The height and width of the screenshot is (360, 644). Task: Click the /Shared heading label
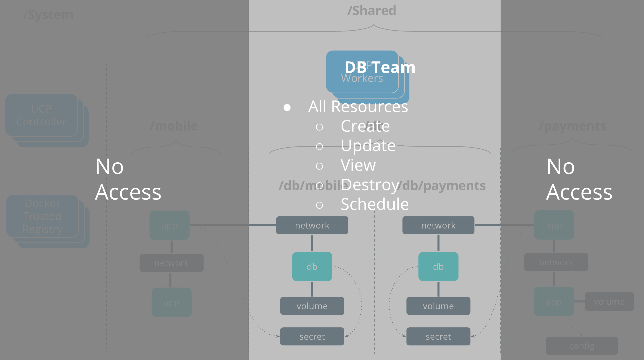[x=372, y=11]
